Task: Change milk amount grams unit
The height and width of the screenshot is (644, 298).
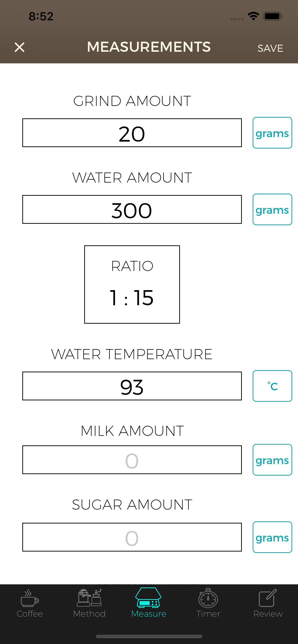Action: pyautogui.click(x=272, y=460)
